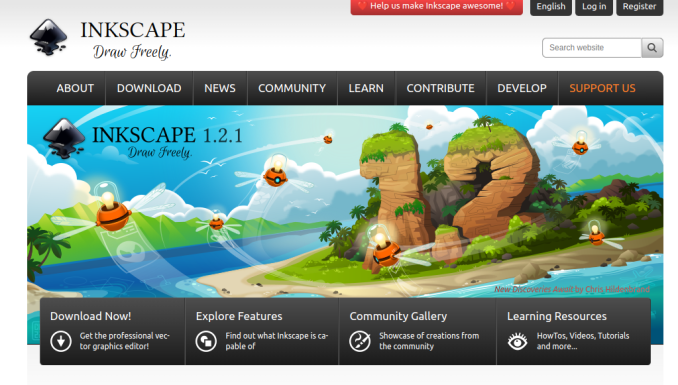The image size is (678, 385).
Task: Click the Log in button
Action: coord(594,7)
